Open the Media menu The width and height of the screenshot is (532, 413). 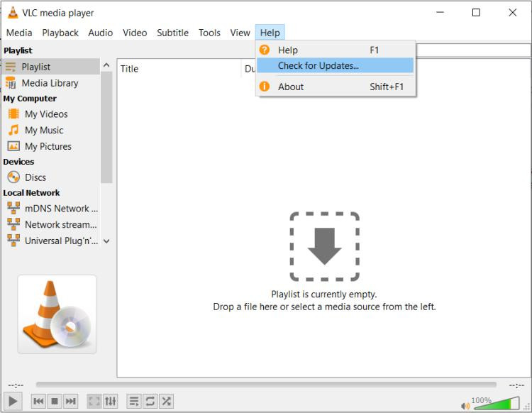coord(19,33)
